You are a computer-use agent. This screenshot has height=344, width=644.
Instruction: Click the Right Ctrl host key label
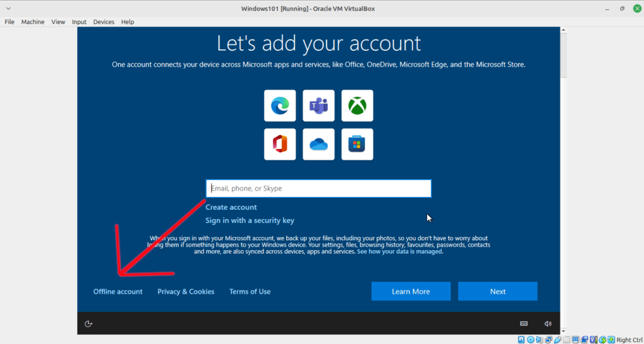tap(630, 340)
